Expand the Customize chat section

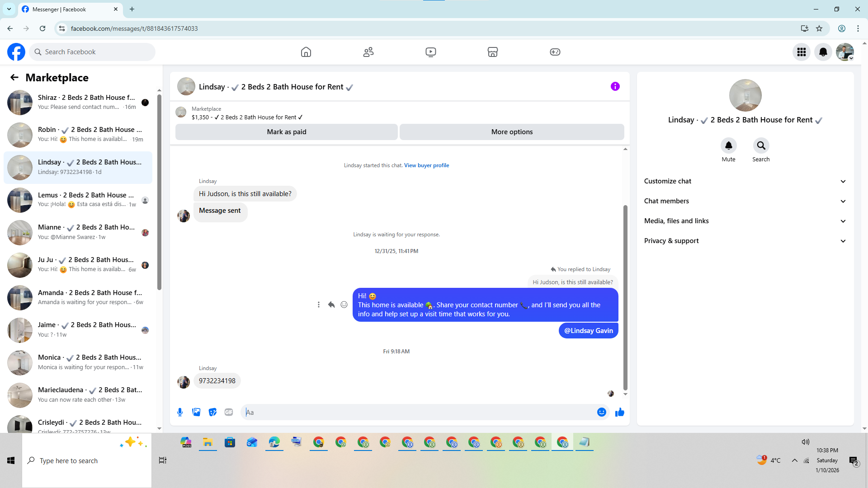click(745, 181)
